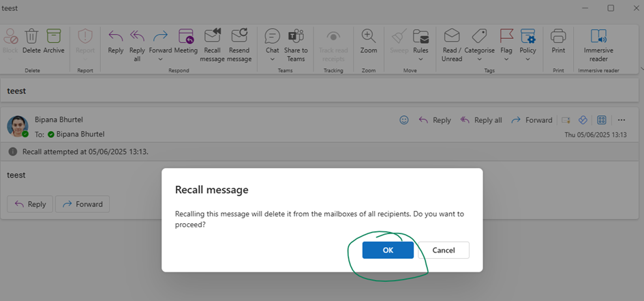Click the Sweep broom icon

pos(399,36)
